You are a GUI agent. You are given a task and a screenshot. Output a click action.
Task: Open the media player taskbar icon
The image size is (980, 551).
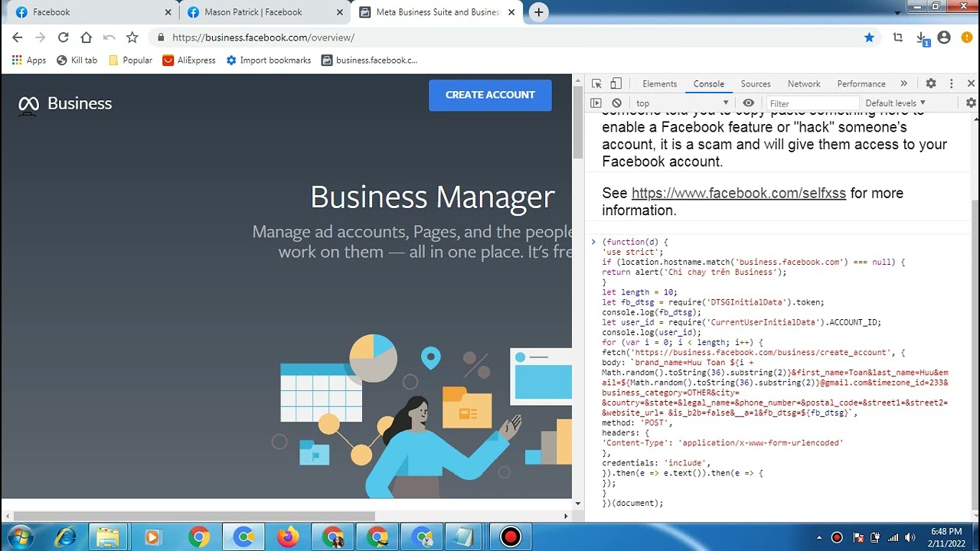click(x=152, y=537)
